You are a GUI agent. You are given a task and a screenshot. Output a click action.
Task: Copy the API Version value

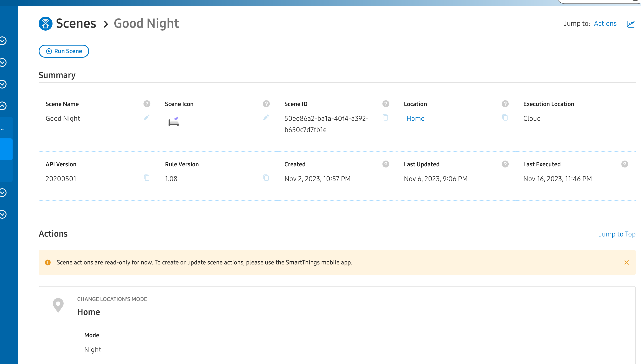147,178
